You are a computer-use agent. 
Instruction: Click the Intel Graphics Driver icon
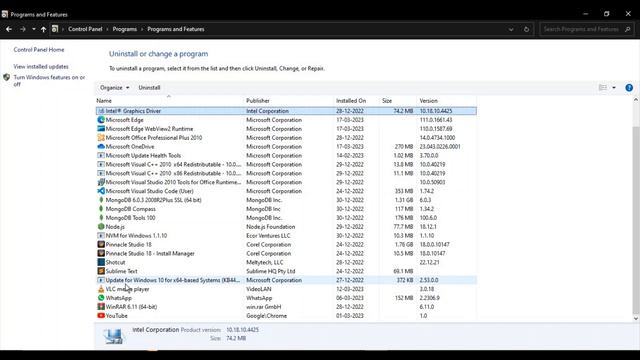point(101,111)
